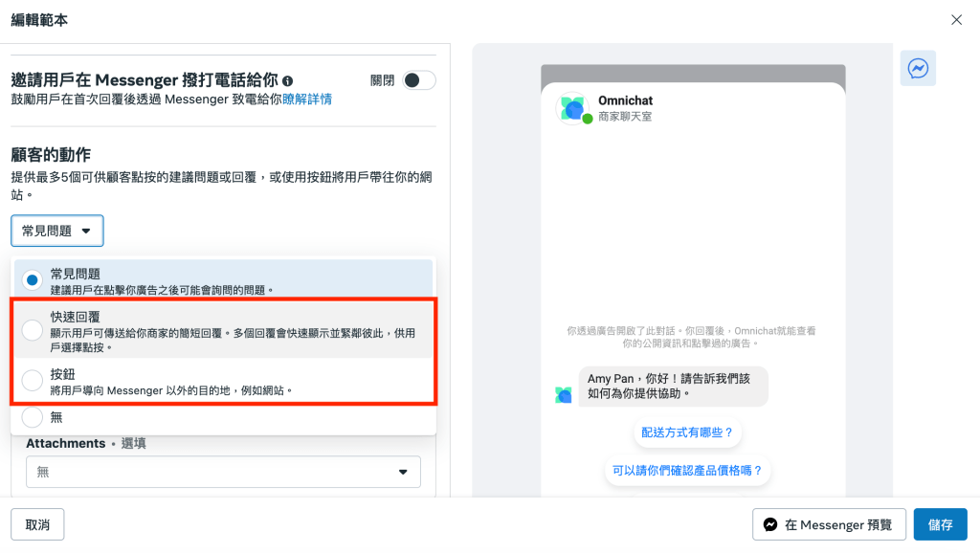Select the 快速回覆 radio option
The height and width of the screenshot is (553, 980).
pos(33,330)
